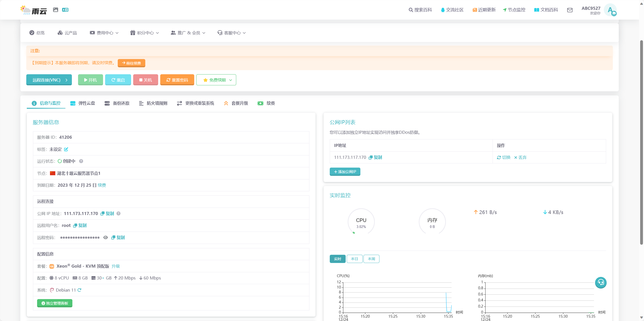This screenshot has width=644, height=321.
Task: Click the help icon beside public IP copy
Action: pyautogui.click(x=118, y=213)
